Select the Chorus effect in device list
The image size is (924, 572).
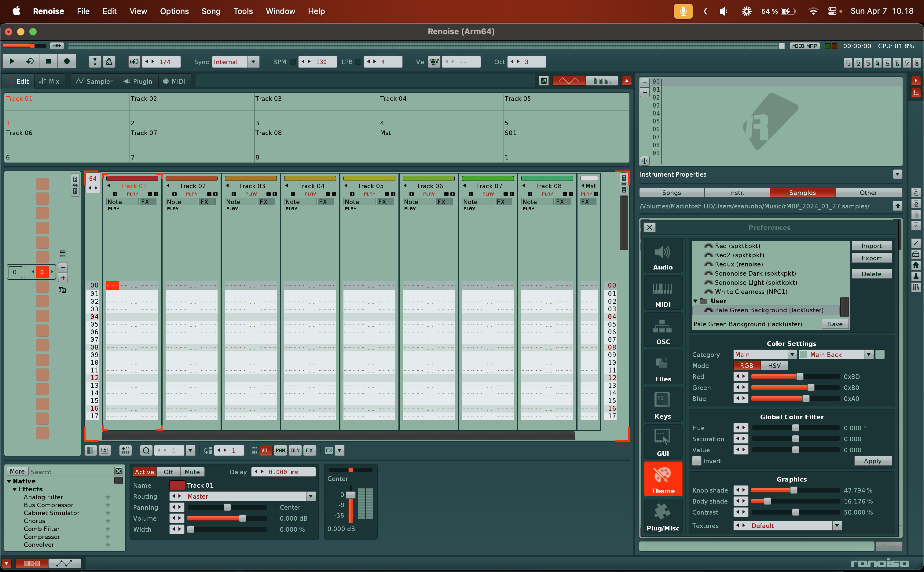click(x=35, y=521)
